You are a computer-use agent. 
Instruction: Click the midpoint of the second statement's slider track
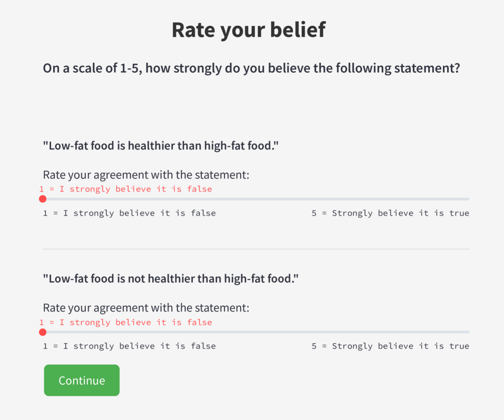coord(256,332)
